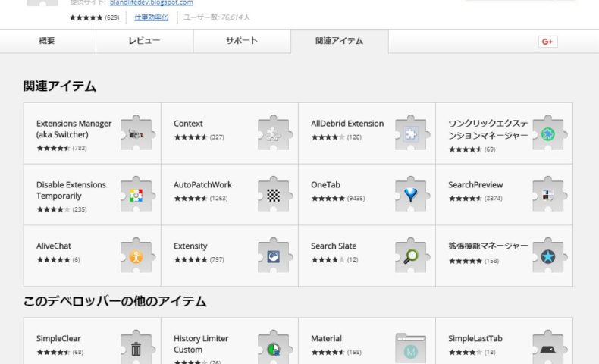Share via the G+ button
This screenshot has height=364, width=599.
coord(547,42)
